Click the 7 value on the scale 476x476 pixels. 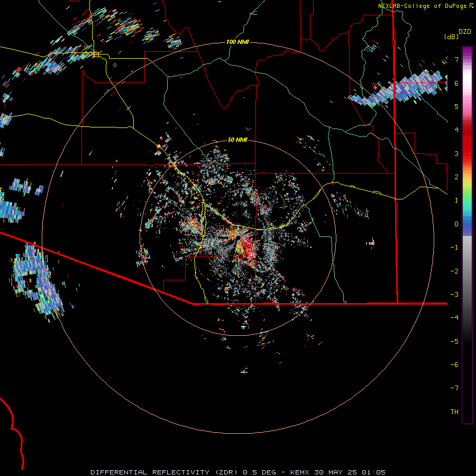[456, 59]
